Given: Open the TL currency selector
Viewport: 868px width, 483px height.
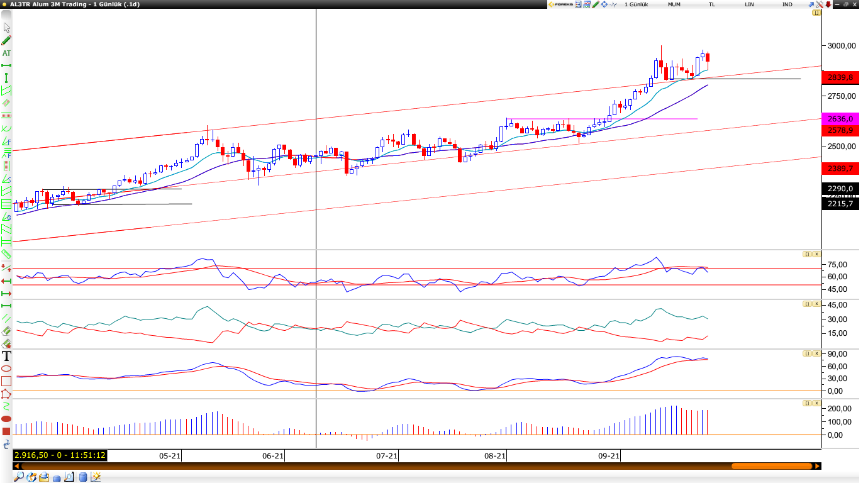Looking at the screenshot, I should click(x=712, y=4).
